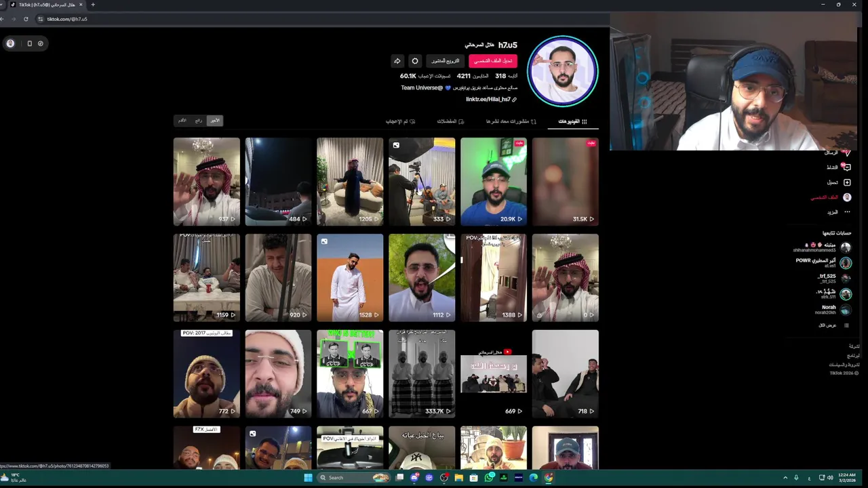Select the Popular sort option

199,121
